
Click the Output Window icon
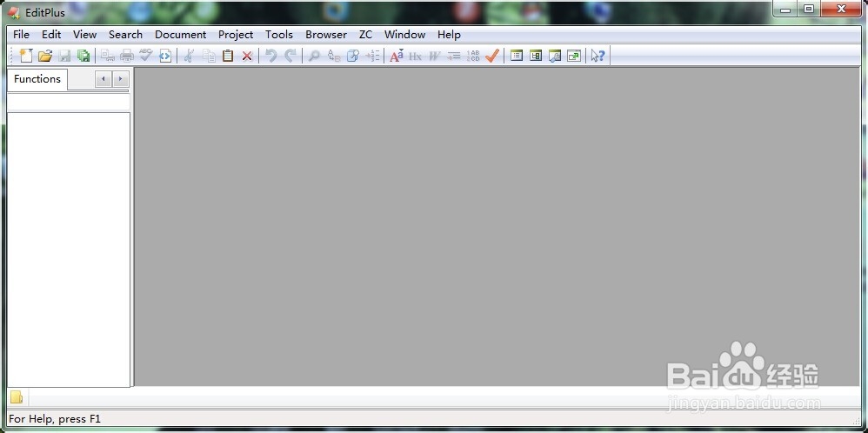pyautogui.click(x=555, y=56)
